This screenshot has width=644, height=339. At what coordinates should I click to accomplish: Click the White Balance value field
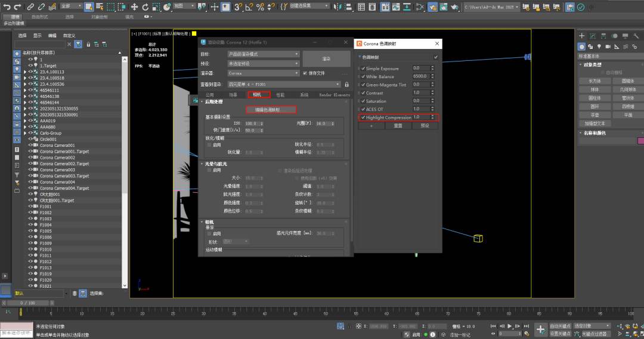(x=421, y=76)
